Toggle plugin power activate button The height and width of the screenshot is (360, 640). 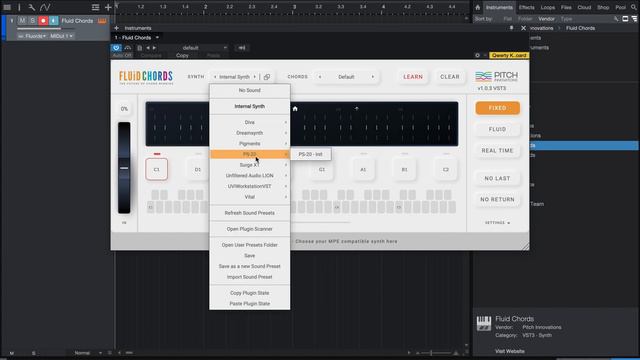tap(116, 48)
